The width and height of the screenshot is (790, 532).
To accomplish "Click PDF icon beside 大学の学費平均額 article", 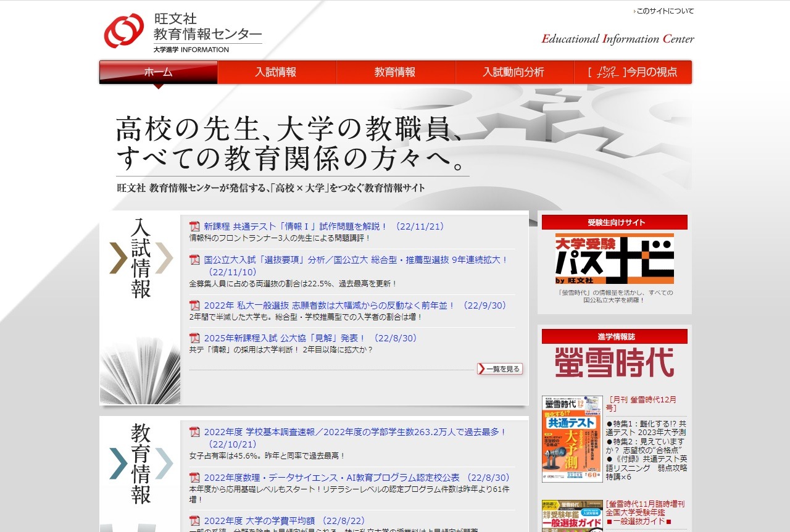I will pyautogui.click(x=194, y=521).
